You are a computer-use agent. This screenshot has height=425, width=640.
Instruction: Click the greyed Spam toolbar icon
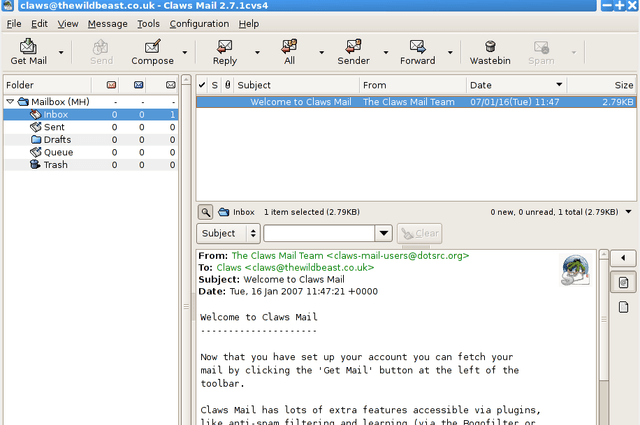pos(541,51)
